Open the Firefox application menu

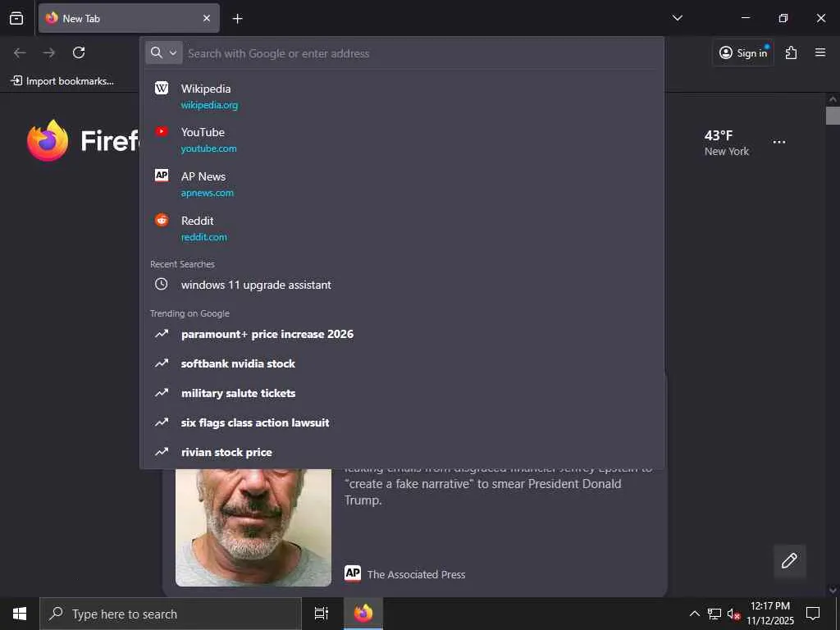(820, 52)
